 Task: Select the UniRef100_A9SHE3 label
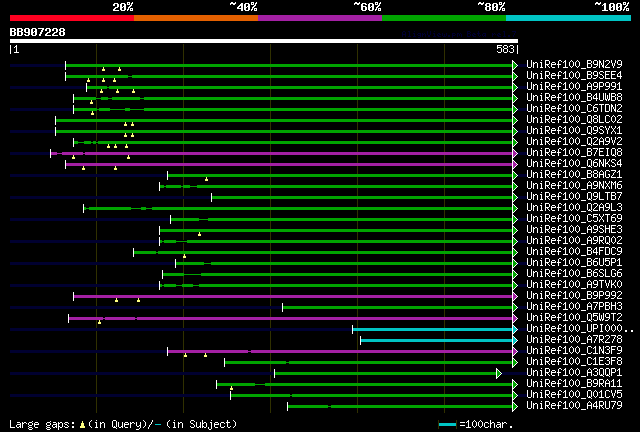coord(574,230)
